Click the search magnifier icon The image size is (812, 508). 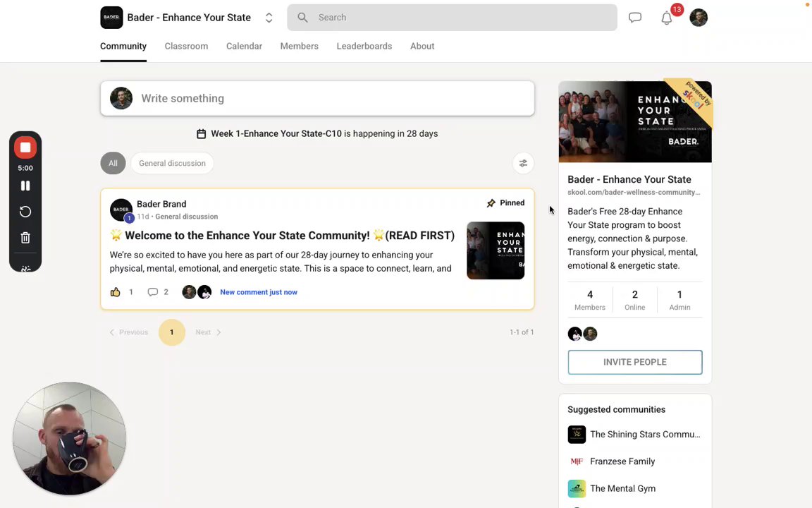pos(303,18)
